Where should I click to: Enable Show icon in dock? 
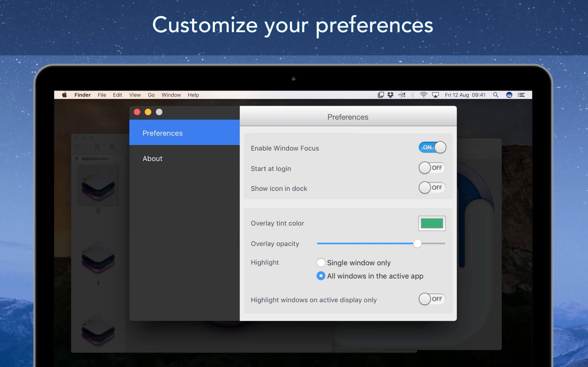[432, 188]
